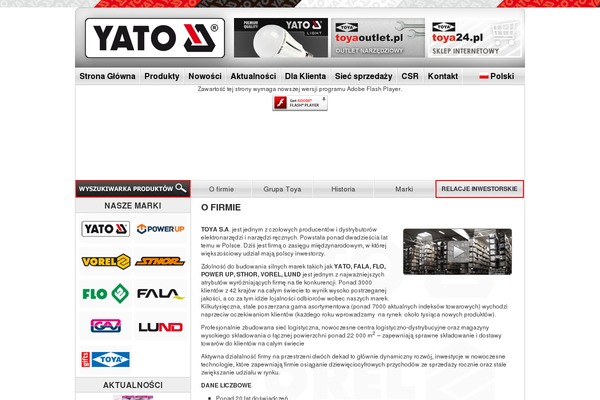This screenshot has width=600, height=400.
Task: Click the Dane liczbowe subheading
Action: point(226,385)
